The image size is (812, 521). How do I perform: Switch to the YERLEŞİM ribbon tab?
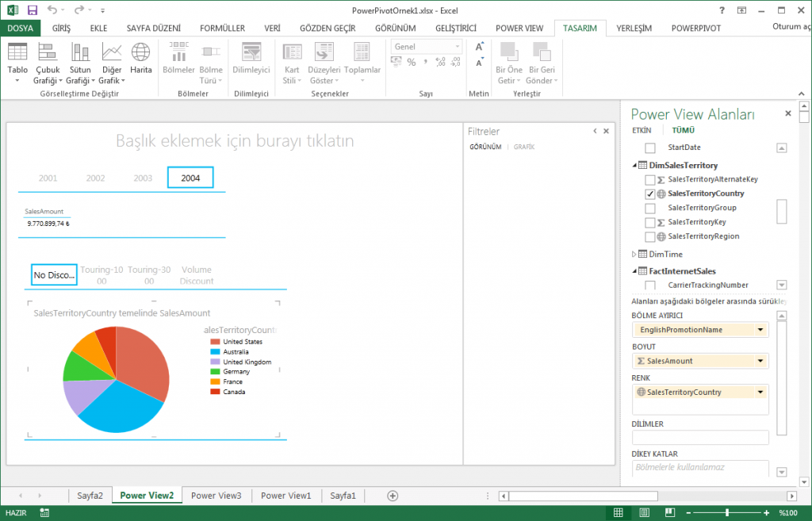(634, 28)
